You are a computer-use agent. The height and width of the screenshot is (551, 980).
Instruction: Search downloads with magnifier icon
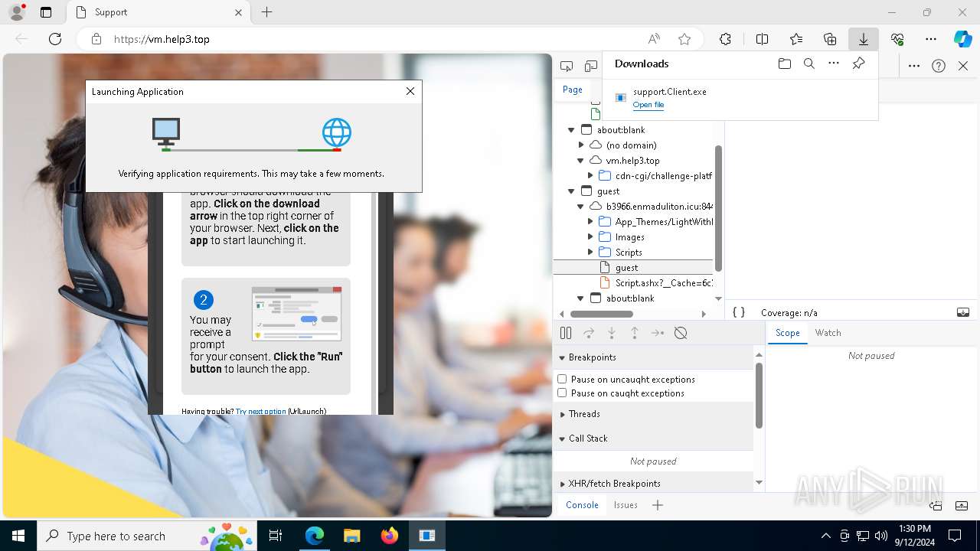[808, 64]
